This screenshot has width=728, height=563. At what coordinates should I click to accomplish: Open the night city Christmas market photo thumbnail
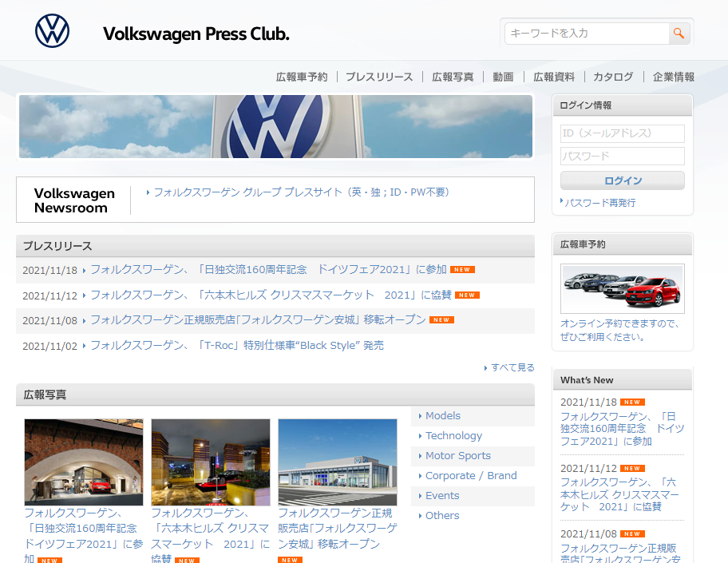coord(210,462)
